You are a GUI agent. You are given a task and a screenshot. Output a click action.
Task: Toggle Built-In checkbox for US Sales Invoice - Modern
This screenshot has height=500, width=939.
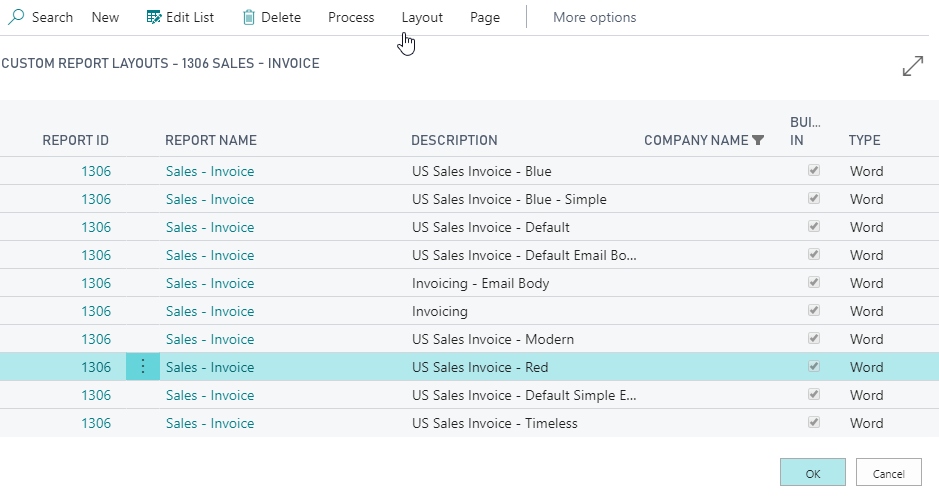[814, 339]
